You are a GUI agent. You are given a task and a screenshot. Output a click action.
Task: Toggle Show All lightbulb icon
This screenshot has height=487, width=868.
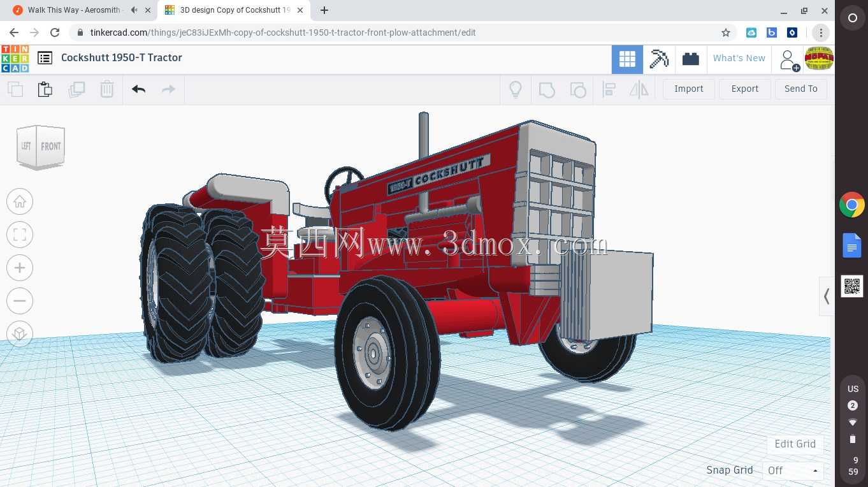click(x=516, y=89)
